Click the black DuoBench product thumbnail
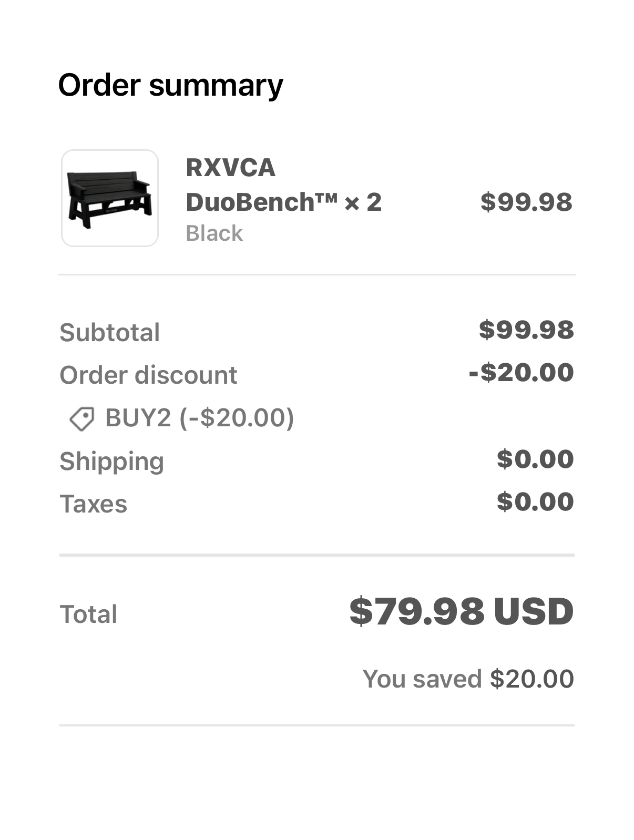The image size is (634, 840). [110, 198]
